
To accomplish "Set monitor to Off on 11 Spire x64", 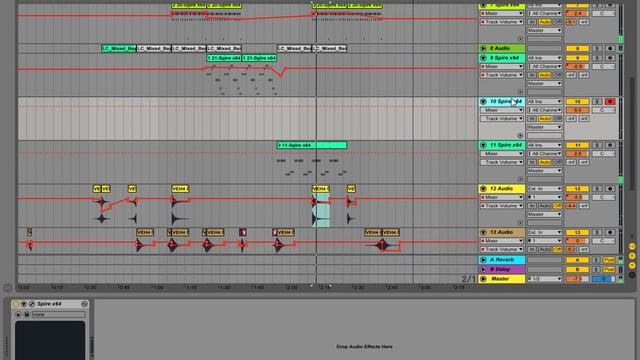I will click(558, 162).
